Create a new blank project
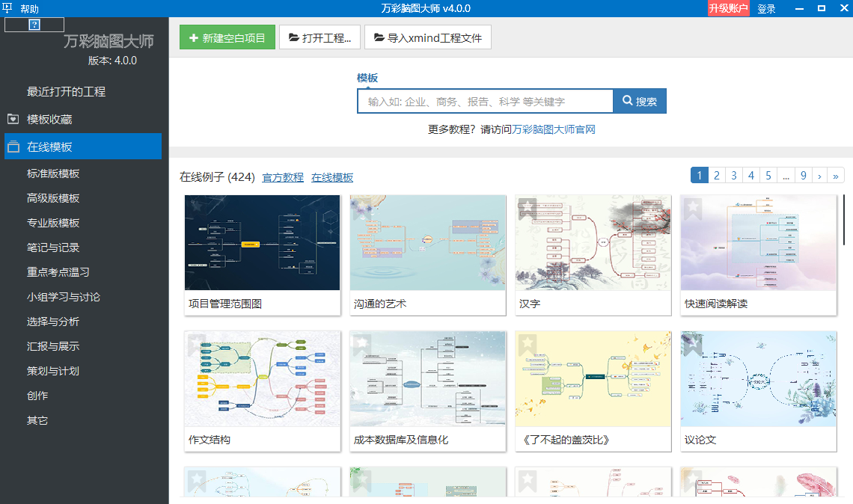The height and width of the screenshot is (504, 853). click(x=227, y=37)
